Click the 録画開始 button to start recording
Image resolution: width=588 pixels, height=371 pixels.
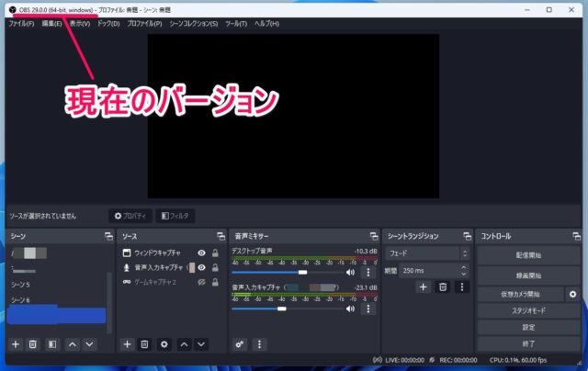click(527, 275)
